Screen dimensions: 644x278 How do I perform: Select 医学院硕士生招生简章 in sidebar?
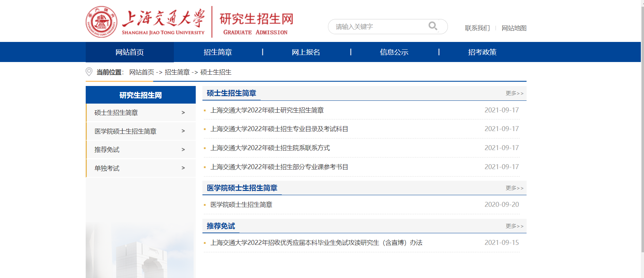click(141, 131)
